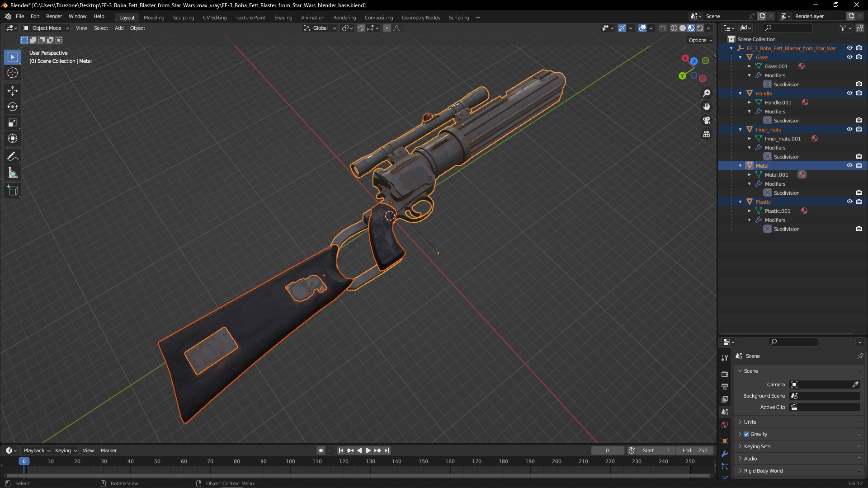This screenshot has height=488, width=868.
Task: Click the pan view hand icon
Action: (707, 107)
